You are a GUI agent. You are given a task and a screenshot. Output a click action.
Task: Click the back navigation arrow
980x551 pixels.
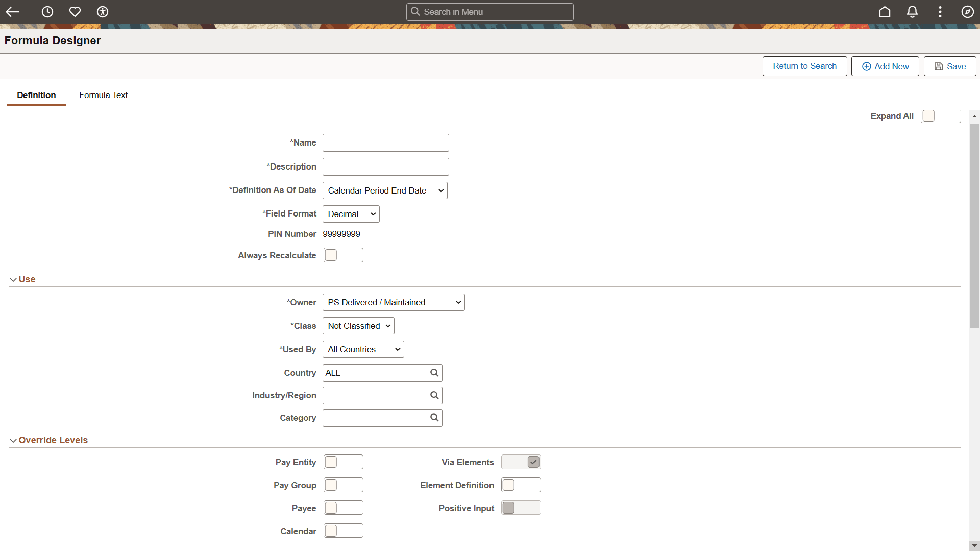click(x=12, y=12)
